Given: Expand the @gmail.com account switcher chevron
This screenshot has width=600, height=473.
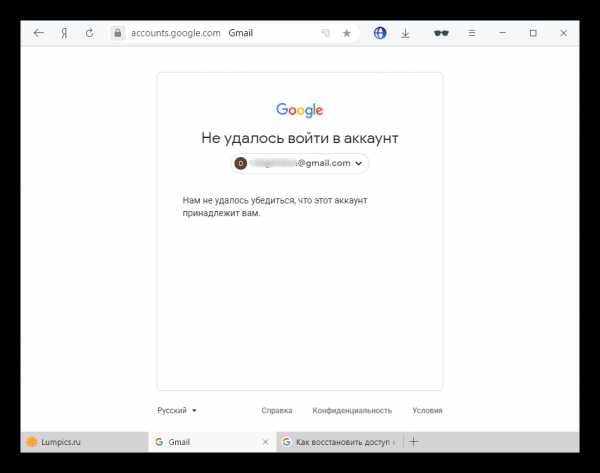Looking at the screenshot, I should pyautogui.click(x=359, y=163).
